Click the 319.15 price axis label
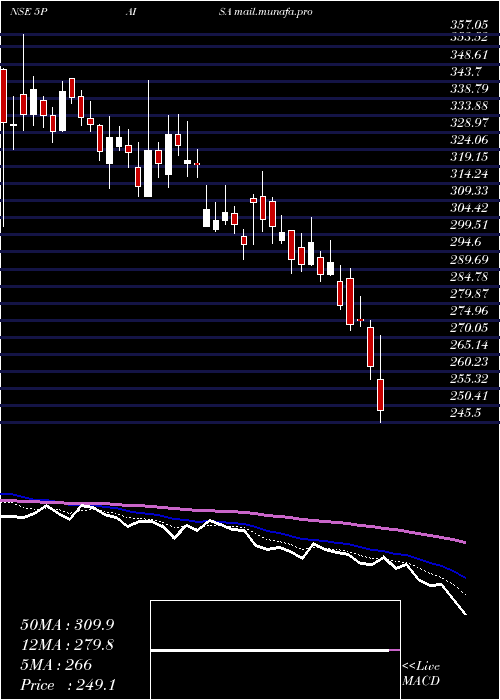Screen dimensions: 500x700 pyautogui.click(x=468, y=157)
